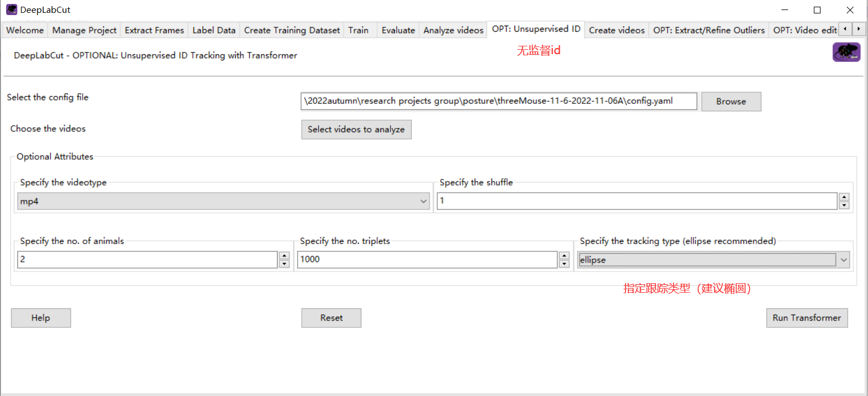Decrease number of animals with down arrow
Viewport: 868px width, 396px height.
[284, 264]
